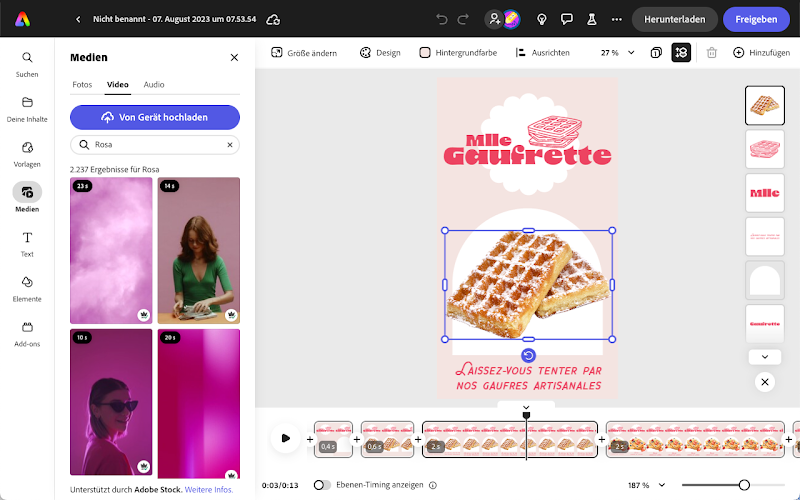Viewport: 800px width, 500px height.
Task: Open the Vorlagen templates panel
Action: (27, 155)
